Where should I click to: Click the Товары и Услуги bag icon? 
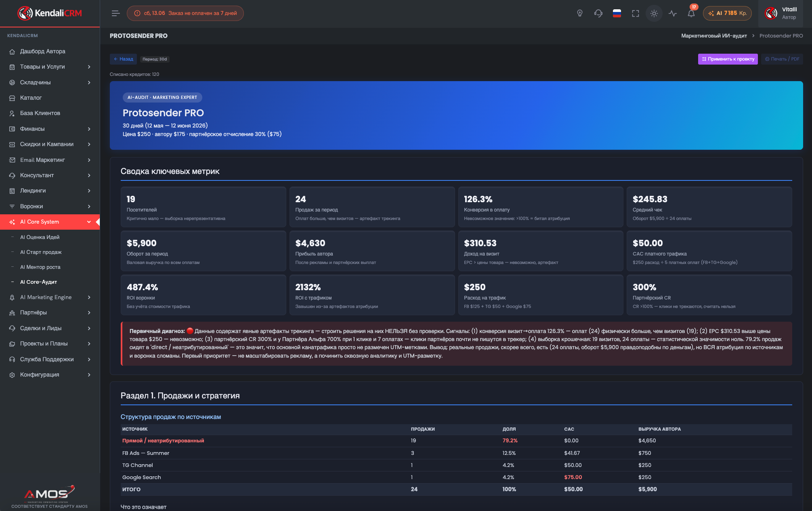12,67
